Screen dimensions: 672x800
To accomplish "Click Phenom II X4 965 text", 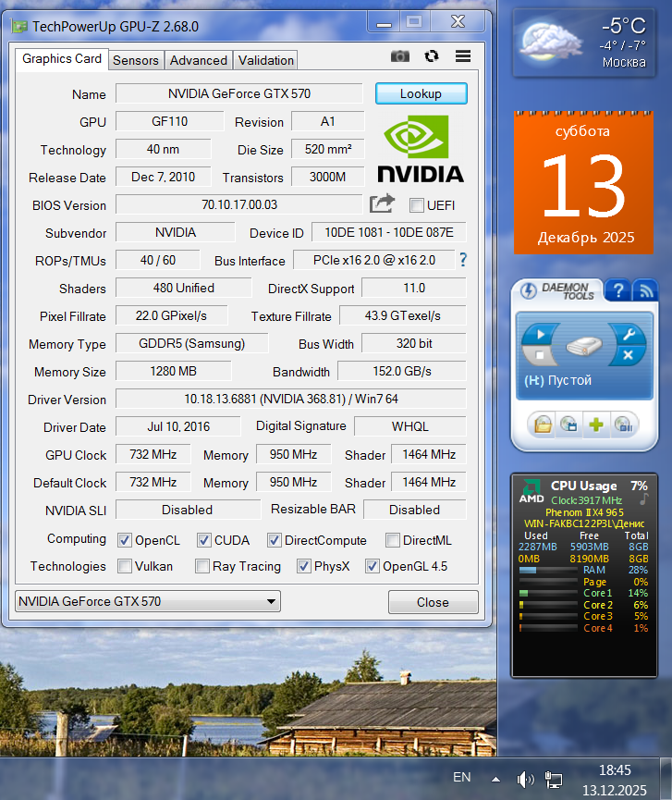I will [x=584, y=512].
